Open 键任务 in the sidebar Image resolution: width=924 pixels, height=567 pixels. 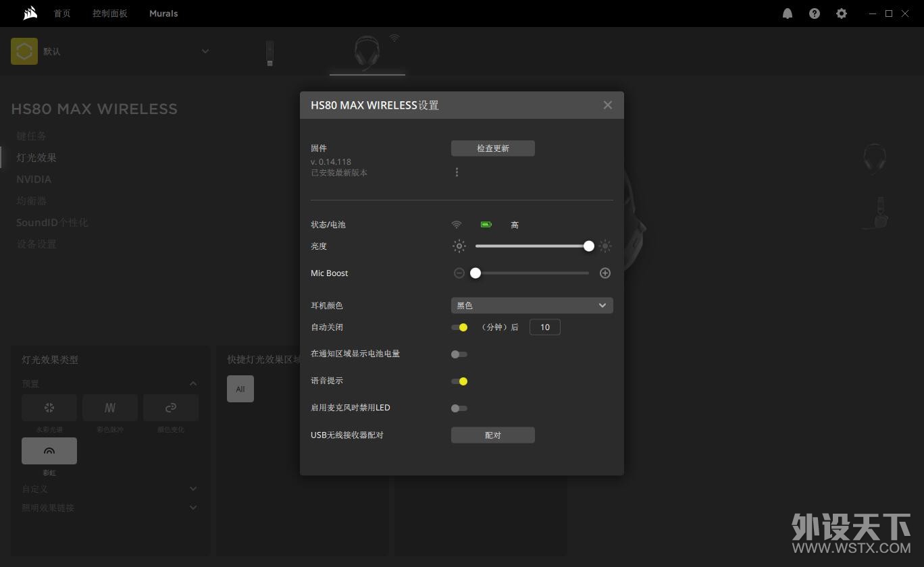(32, 136)
